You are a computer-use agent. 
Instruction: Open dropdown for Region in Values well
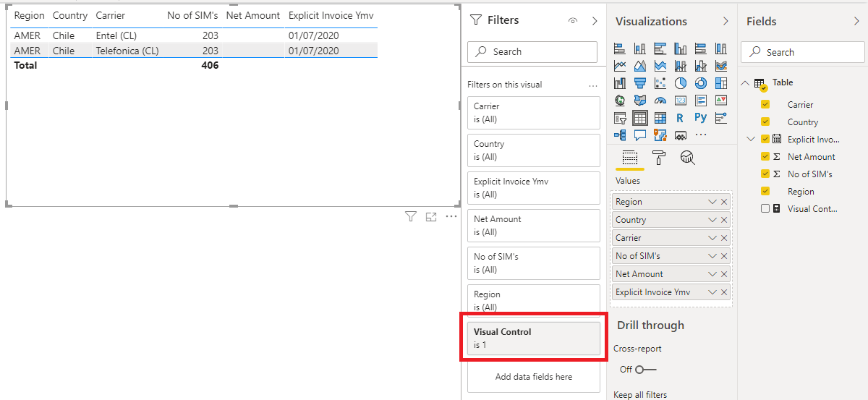712,202
